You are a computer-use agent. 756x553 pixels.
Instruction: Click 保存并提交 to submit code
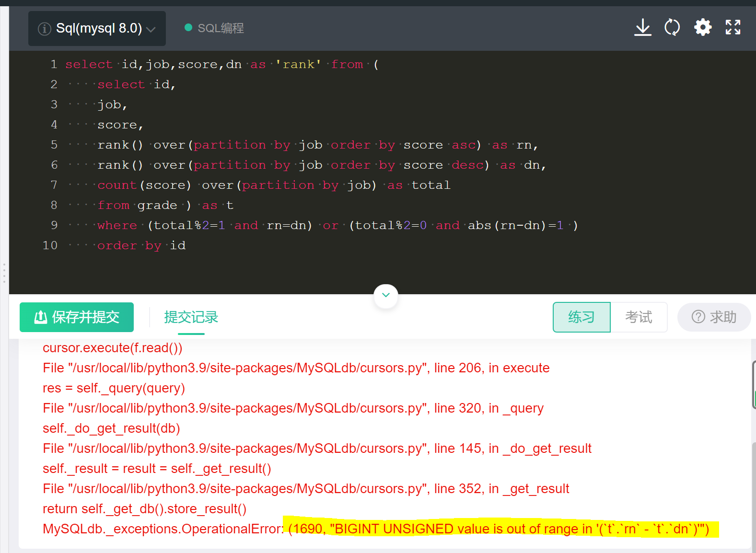77,317
